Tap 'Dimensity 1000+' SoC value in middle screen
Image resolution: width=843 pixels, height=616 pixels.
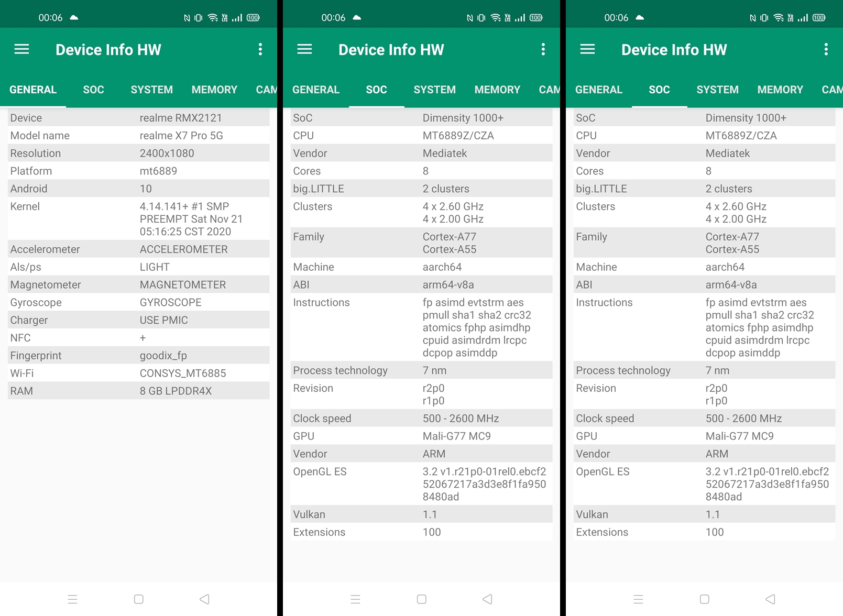(463, 118)
